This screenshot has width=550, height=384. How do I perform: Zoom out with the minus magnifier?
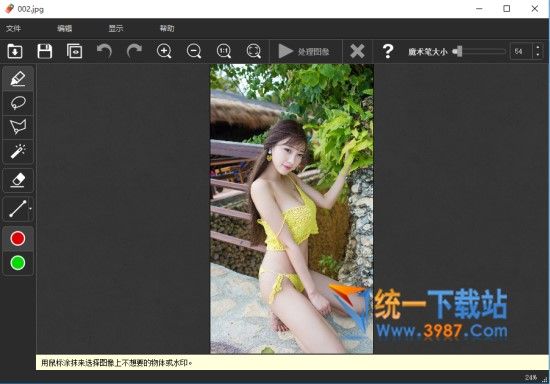[x=194, y=51]
